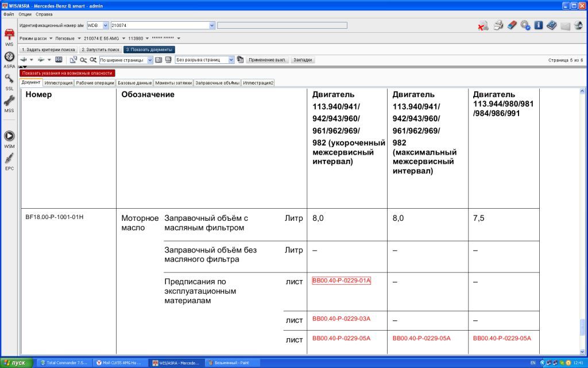Viewport: 588px width, 368px height.
Task: Switch to the Рабочие операции tab
Action: pos(95,83)
